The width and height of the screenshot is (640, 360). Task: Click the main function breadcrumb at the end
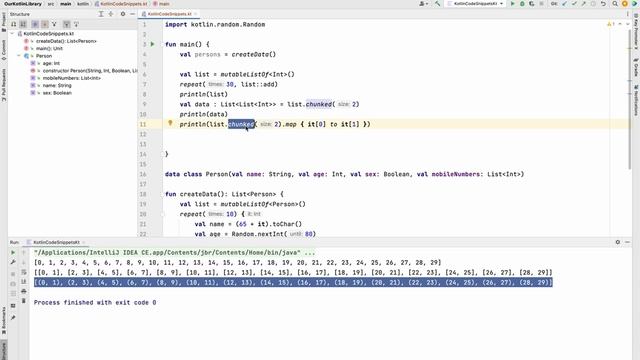tap(162, 4)
